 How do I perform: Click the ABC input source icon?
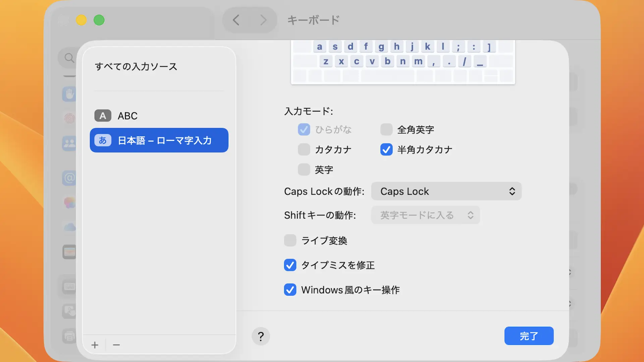[x=103, y=116]
